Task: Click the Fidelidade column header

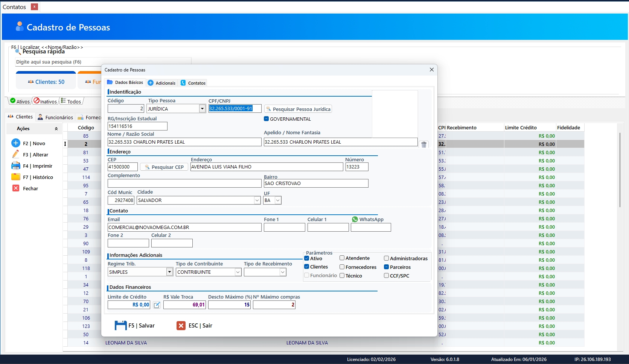Action: pos(570,127)
